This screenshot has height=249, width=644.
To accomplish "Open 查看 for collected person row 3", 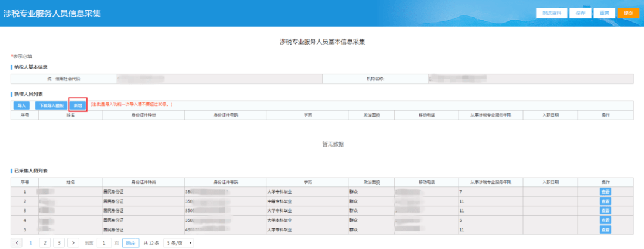I will (605, 211).
